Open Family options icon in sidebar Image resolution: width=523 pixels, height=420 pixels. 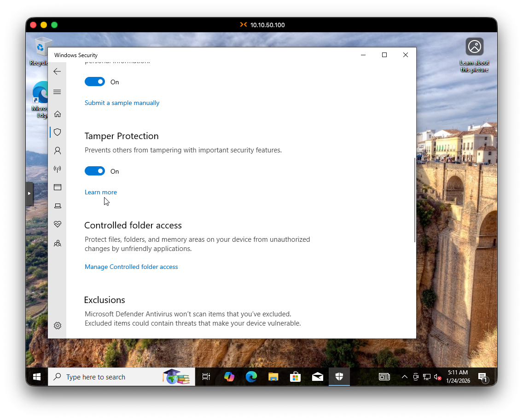click(57, 243)
